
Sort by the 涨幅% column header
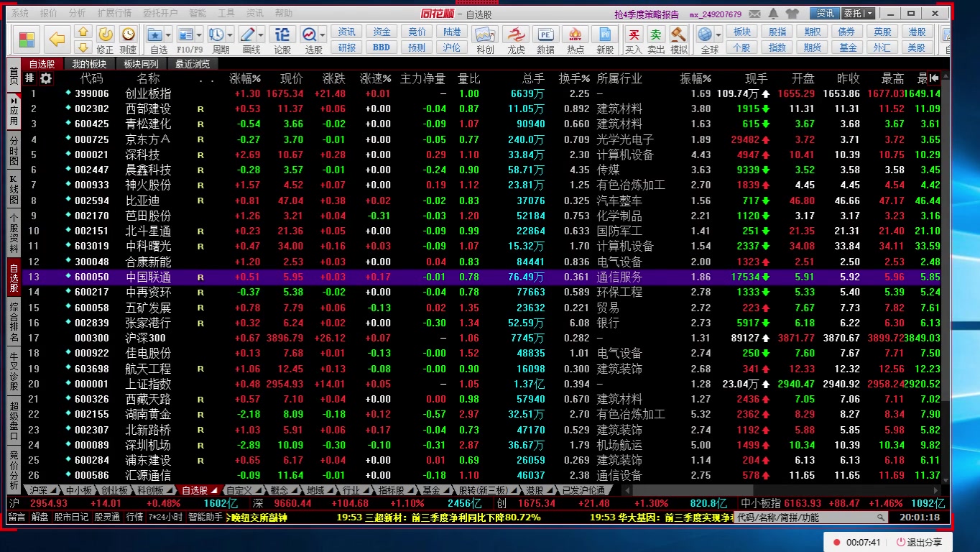pyautogui.click(x=245, y=78)
